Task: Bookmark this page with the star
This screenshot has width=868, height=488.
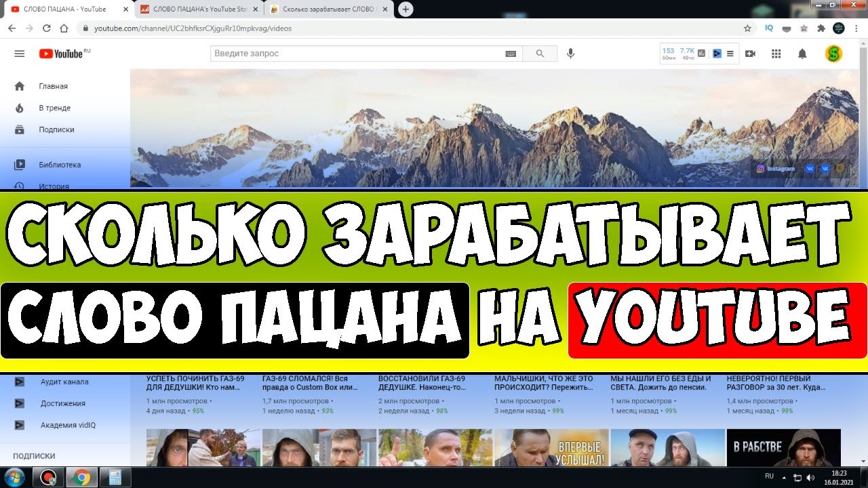Action: [x=747, y=28]
